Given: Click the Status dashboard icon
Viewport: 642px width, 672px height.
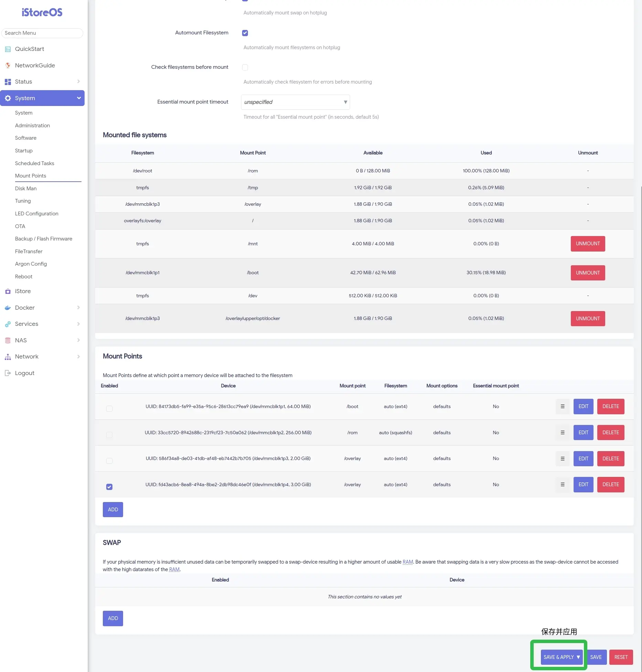Looking at the screenshot, I should tap(8, 82).
